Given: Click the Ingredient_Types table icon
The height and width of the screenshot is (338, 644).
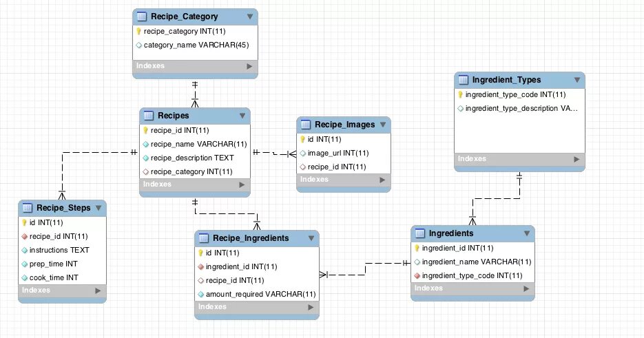Looking at the screenshot, I should 464,80.
